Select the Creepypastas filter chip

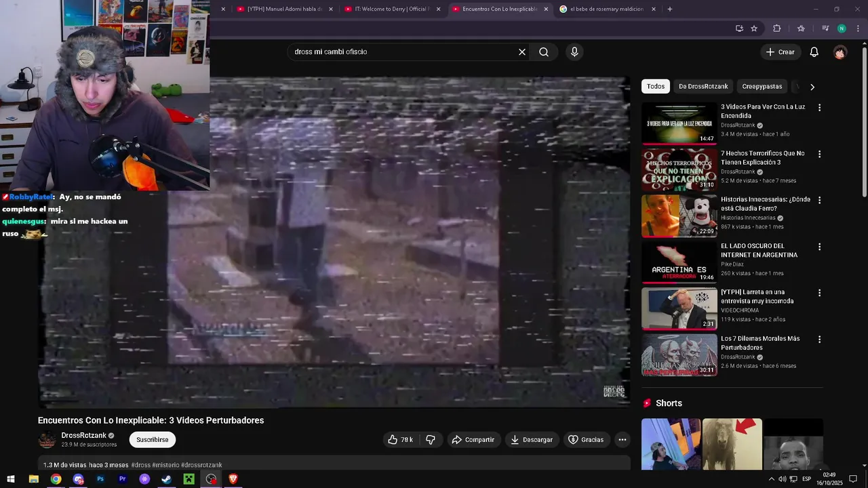762,86
